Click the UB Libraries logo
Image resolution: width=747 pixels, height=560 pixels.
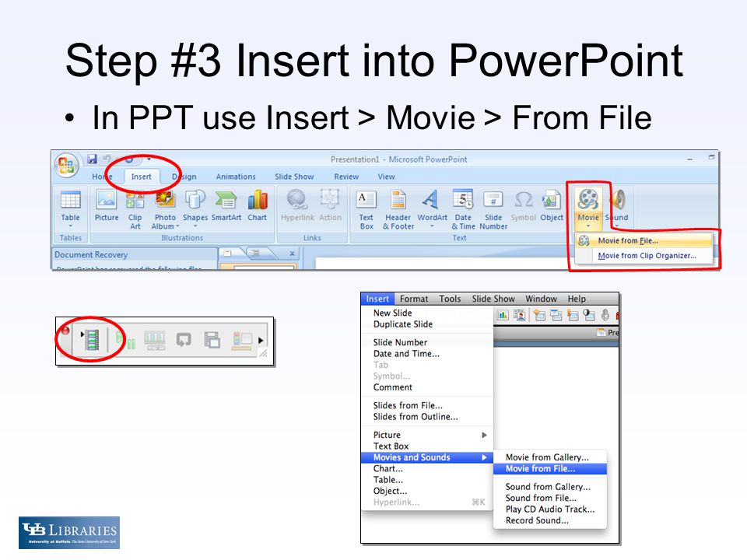coord(69,532)
